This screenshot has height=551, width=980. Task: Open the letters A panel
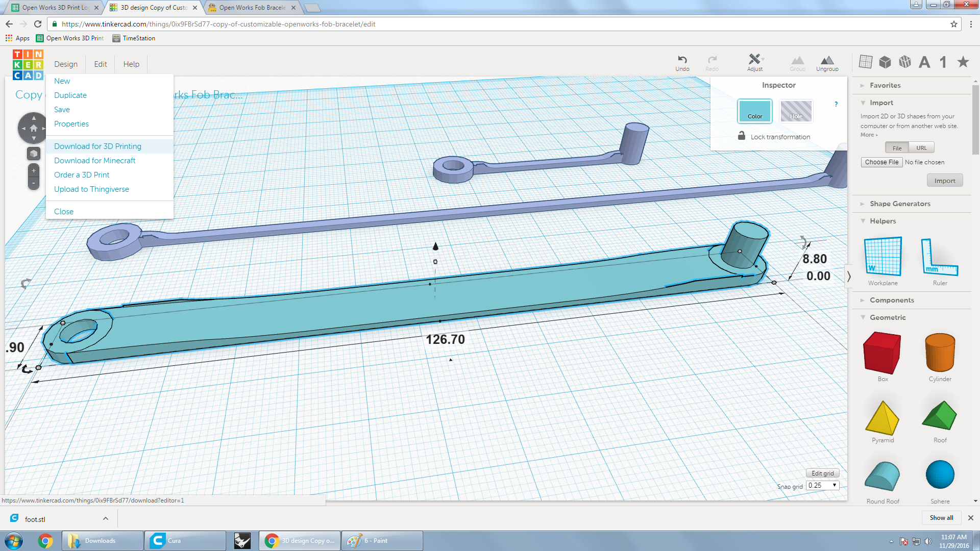(924, 62)
